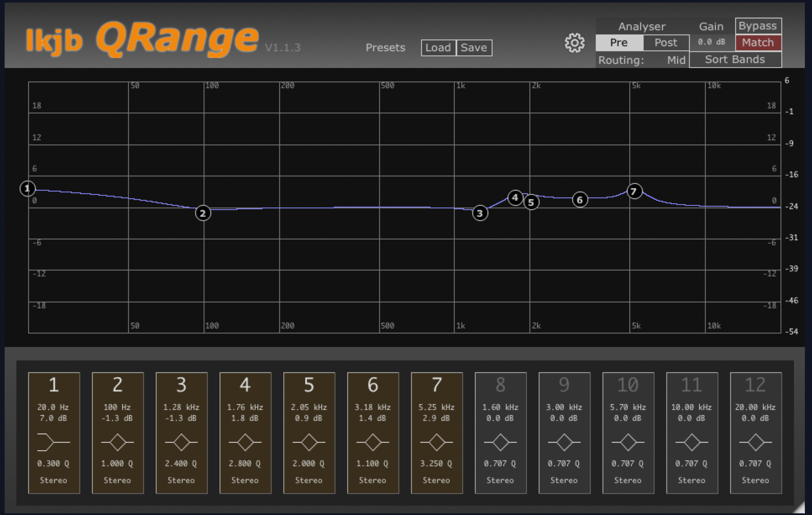Click band 3 bell filter shape icon
The image size is (812, 515).
pyautogui.click(x=181, y=442)
